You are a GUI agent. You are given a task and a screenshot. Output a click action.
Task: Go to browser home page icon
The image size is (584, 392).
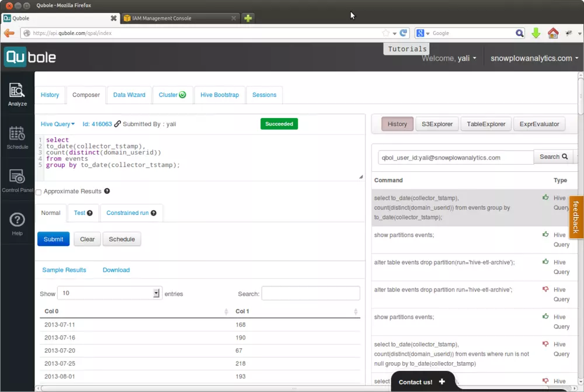pos(553,33)
